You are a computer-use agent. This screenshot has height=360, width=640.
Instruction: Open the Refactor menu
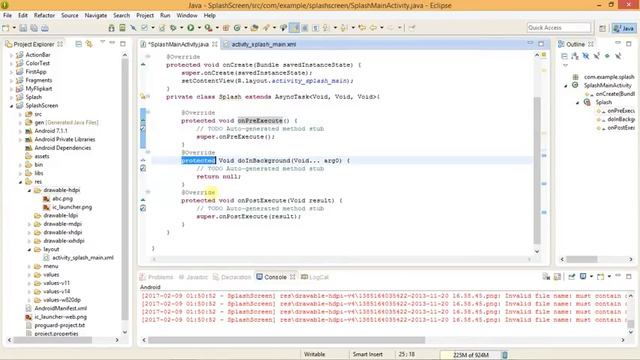44,15
